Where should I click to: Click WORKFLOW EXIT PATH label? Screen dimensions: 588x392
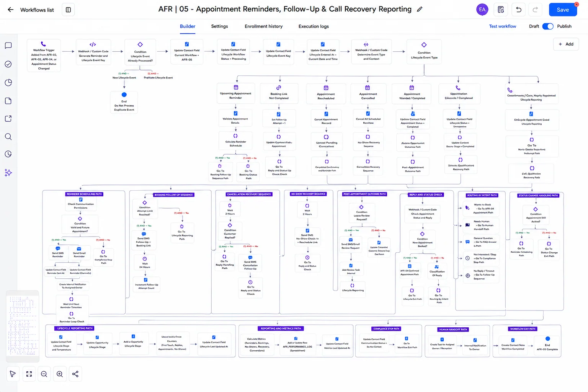tap(523, 329)
